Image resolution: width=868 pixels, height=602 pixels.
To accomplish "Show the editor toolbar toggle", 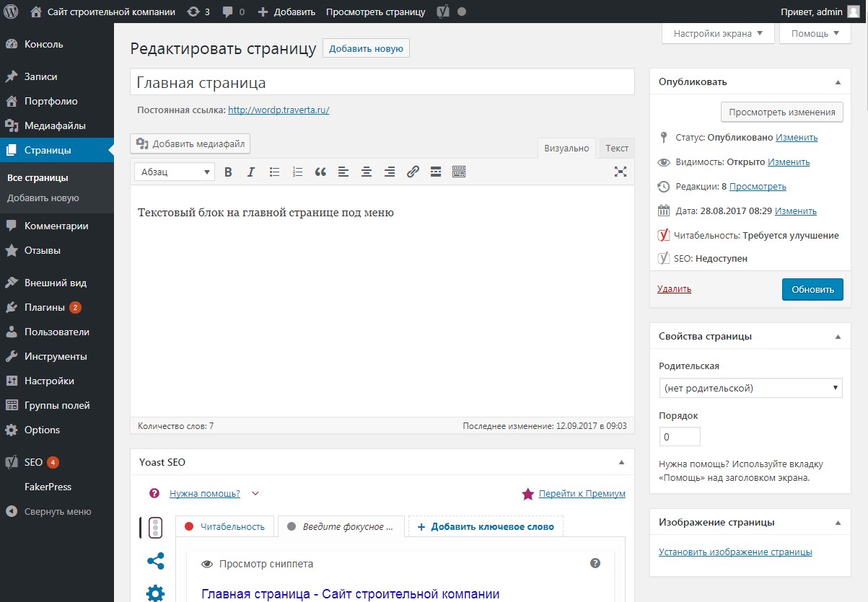I will pyautogui.click(x=459, y=172).
